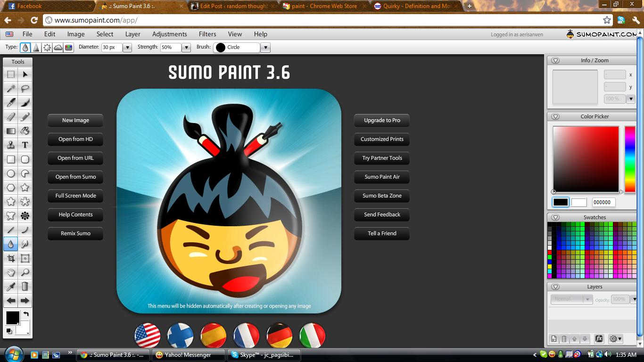Select the Rounded Rectangle shape tool
Screen dimensions: 644x362
[x=25, y=159]
